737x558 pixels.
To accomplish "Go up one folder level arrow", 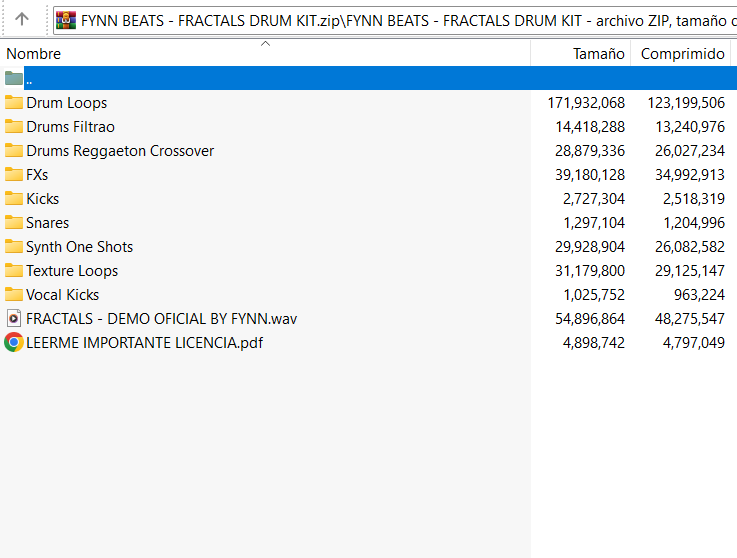I will 22,19.
